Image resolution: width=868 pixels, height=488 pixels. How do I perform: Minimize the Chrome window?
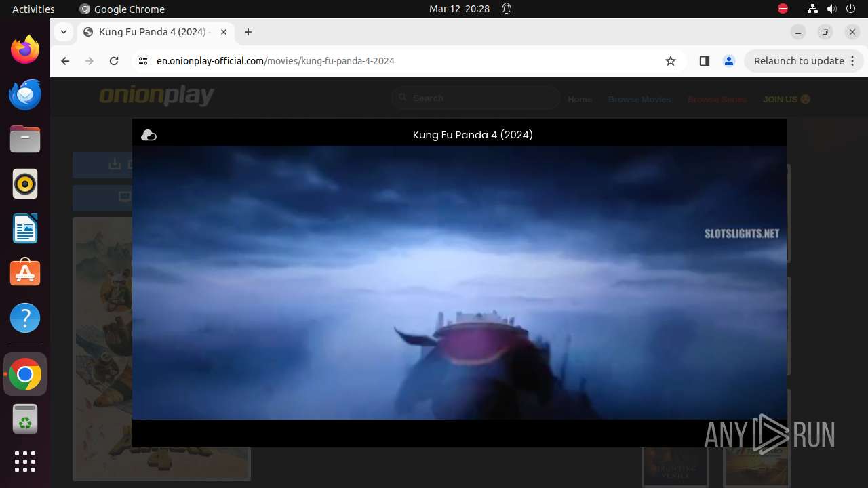click(x=798, y=32)
